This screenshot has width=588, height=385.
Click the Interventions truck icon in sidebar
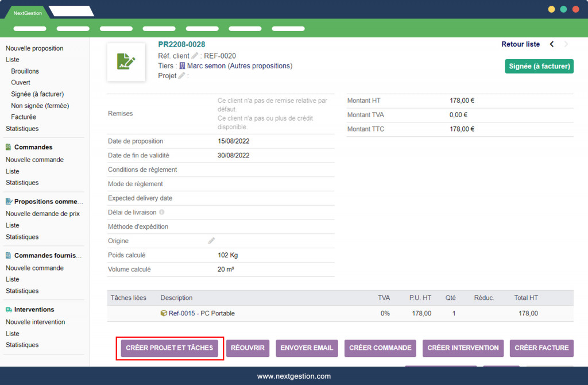tap(9, 309)
